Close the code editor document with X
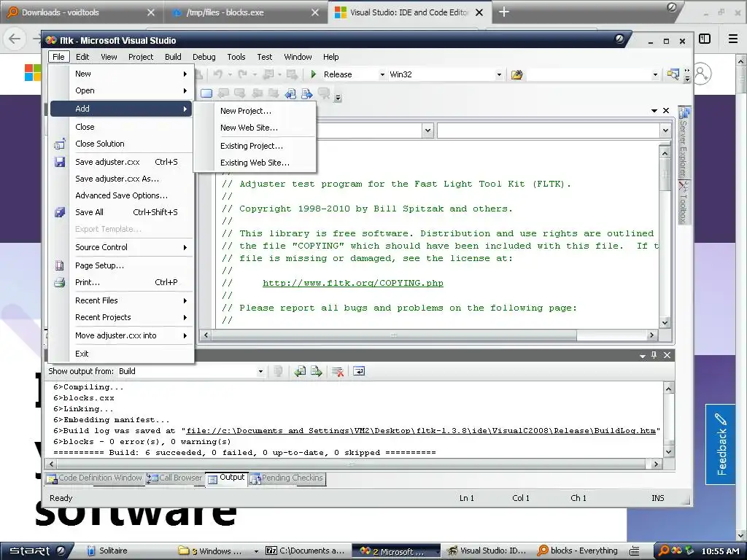The image size is (747, 560). [666, 111]
